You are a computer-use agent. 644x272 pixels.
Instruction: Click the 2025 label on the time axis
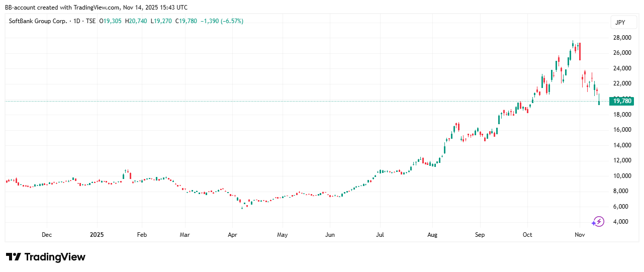(x=96, y=235)
